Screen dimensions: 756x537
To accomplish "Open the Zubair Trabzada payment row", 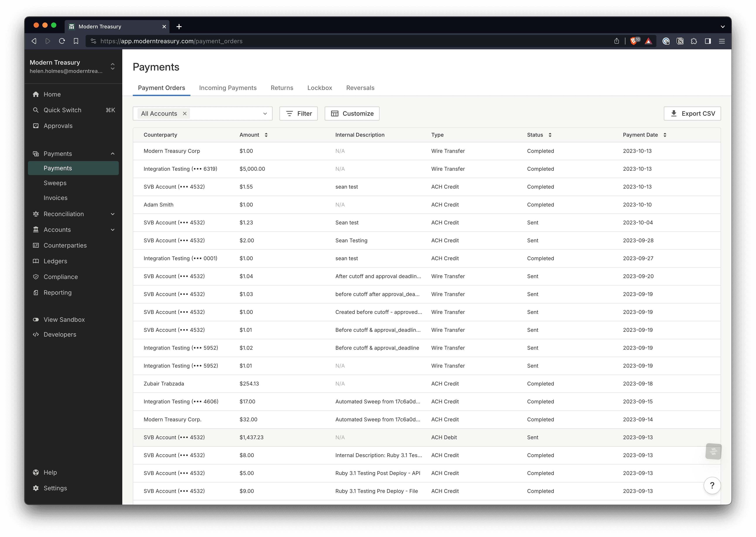I will pyautogui.click(x=427, y=384).
